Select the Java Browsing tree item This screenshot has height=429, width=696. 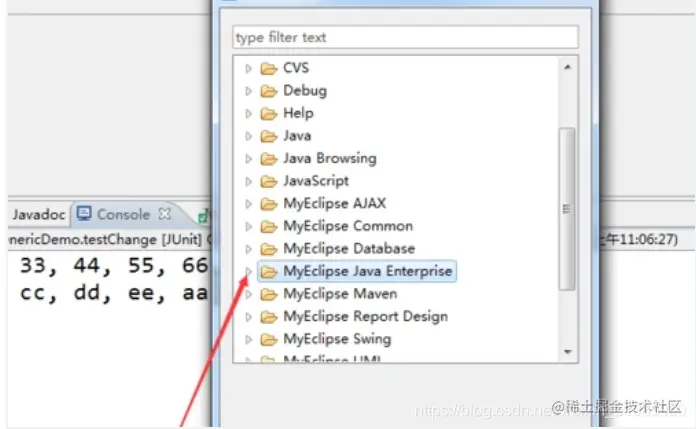pos(330,159)
